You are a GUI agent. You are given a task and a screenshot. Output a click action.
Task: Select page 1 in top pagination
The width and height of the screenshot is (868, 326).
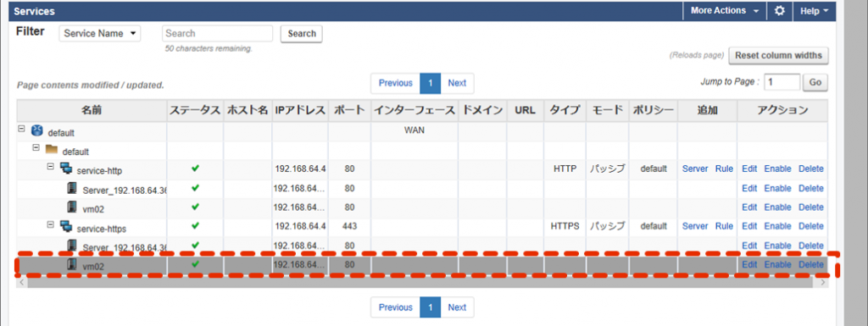point(430,83)
